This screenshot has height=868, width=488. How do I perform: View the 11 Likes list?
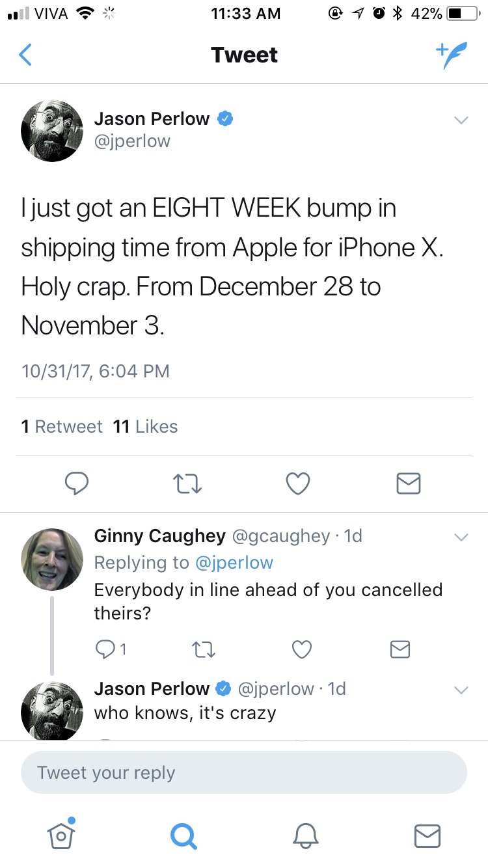(x=145, y=427)
